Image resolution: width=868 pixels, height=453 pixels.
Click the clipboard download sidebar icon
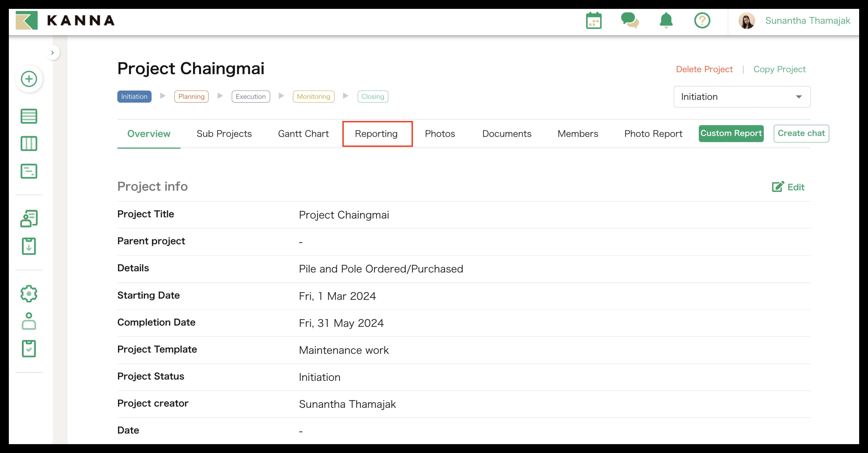pos(29,246)
